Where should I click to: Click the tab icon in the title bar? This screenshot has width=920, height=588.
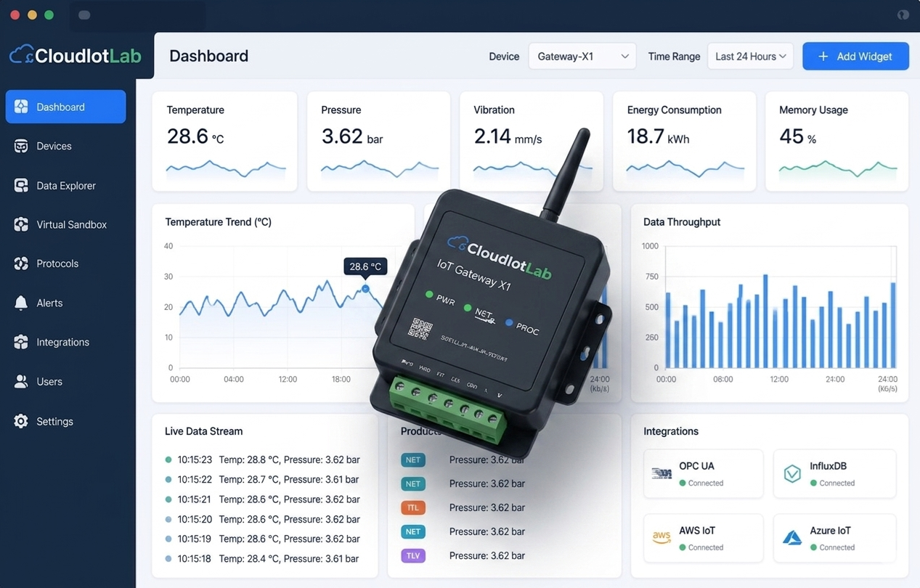(84, 15)
